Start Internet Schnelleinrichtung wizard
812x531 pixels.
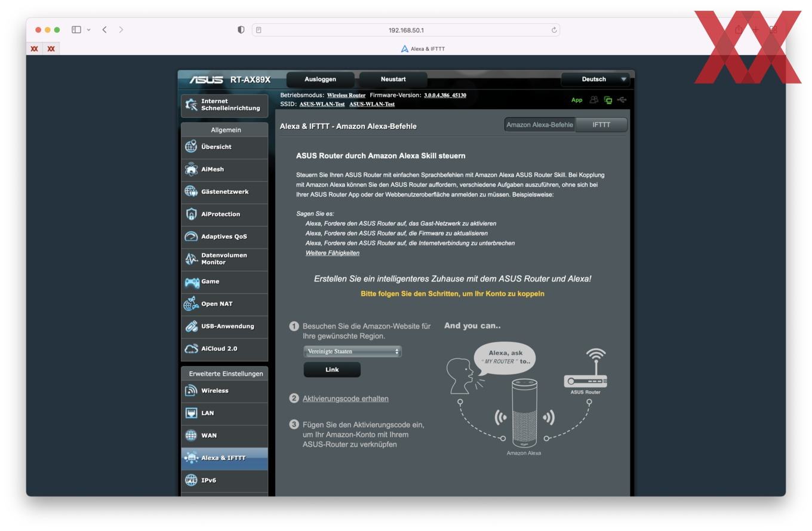224,105
